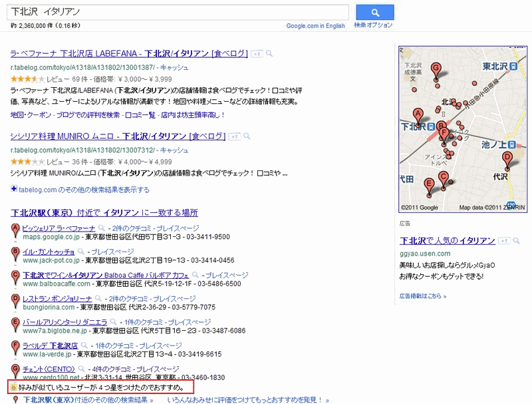532x404 pixels.
Task: Click map pin B in places list
Action: tap(15, 254)
